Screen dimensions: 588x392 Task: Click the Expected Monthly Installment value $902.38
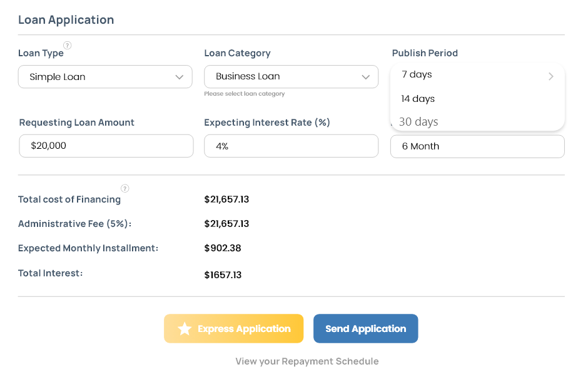[223, 248]
